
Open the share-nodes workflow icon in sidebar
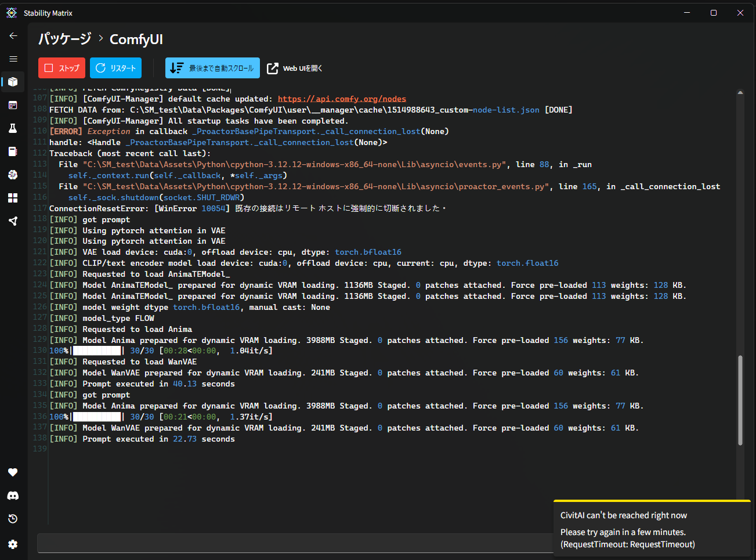click(13, 221)
